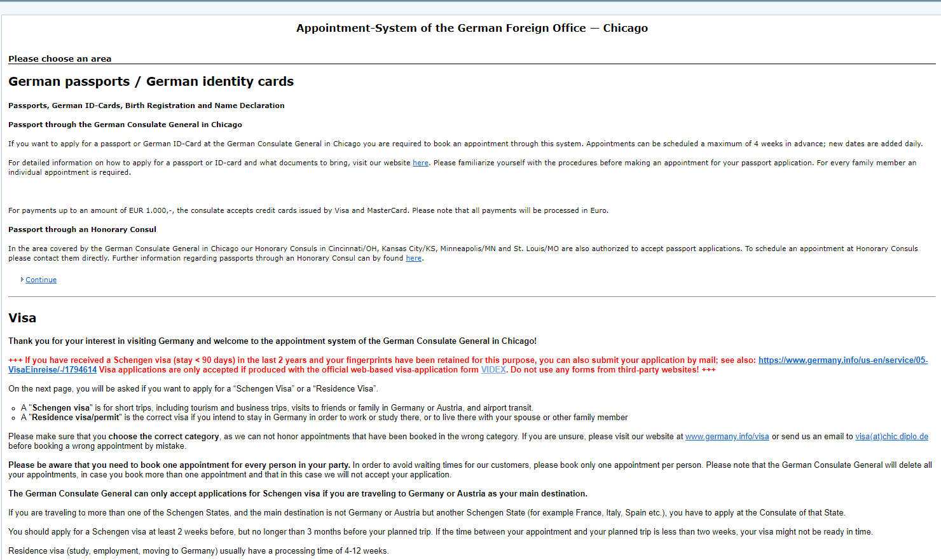The width and height of the screenshot is (941, 560).
Task: Click the "Please choose an area" label
Action: coord(59,58)
